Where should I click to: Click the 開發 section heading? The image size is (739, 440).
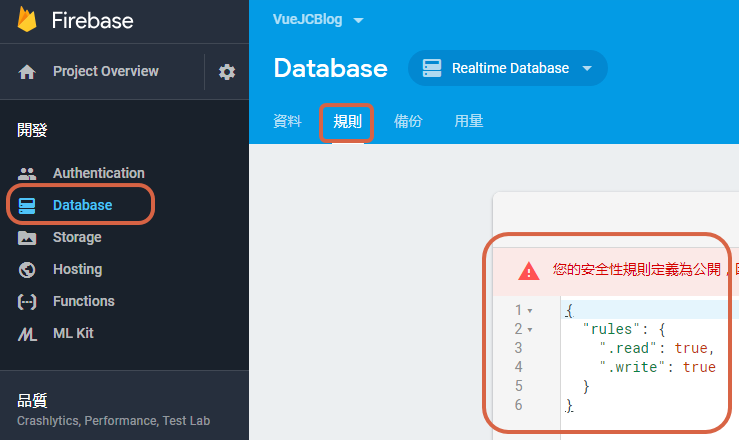[x=32, y=130]
